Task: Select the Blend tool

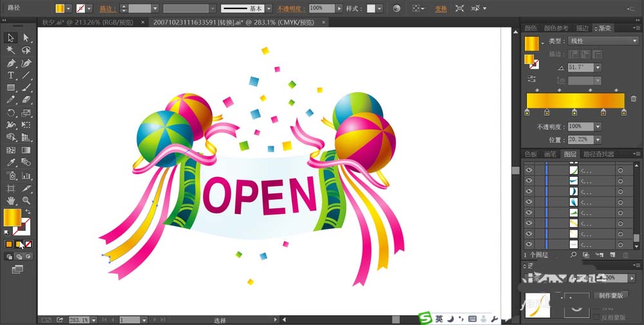Action: [26, 162]
